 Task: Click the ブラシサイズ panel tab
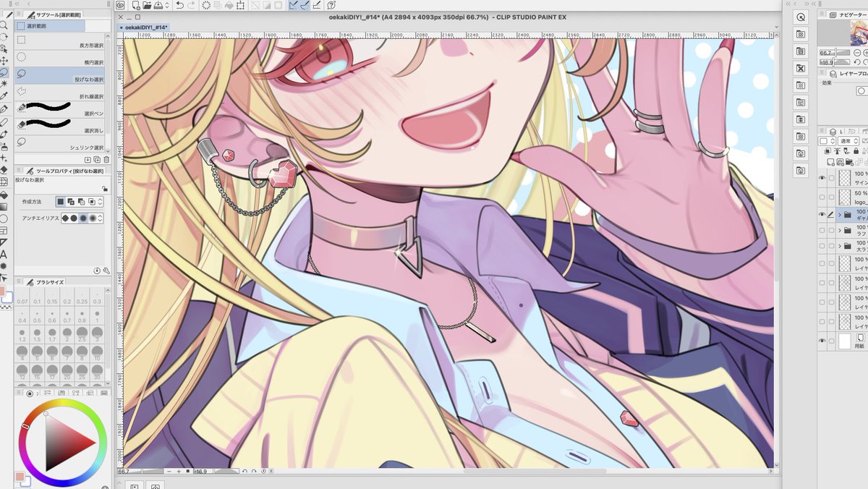coord(46,282)
